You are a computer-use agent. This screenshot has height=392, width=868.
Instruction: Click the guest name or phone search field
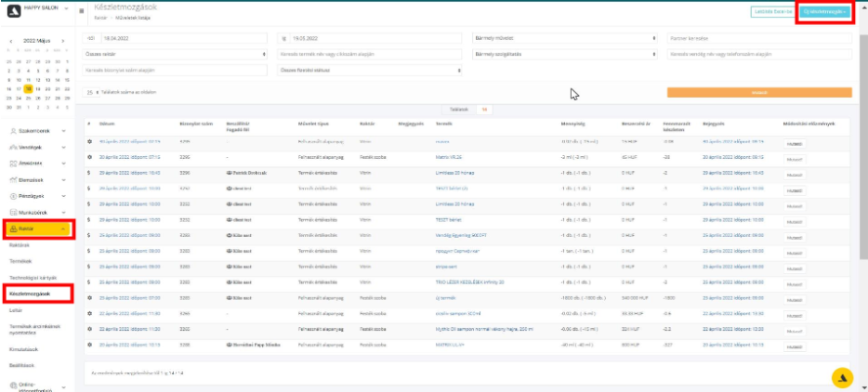click(x=759, y=54)
